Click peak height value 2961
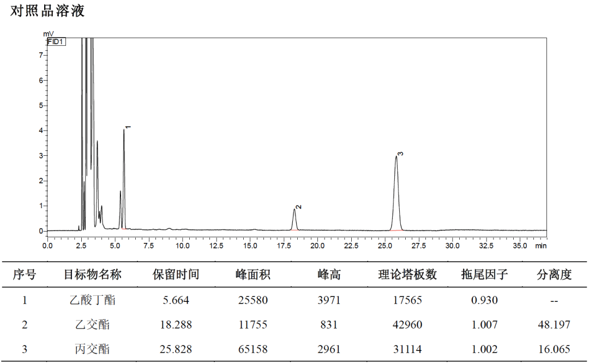Viewport: 589px width, 364px height. pyautogui.click(x=329, y=349)
